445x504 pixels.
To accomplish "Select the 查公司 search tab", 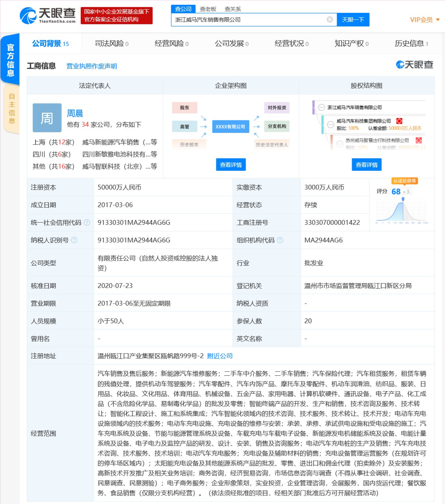I will coord(183,9).
